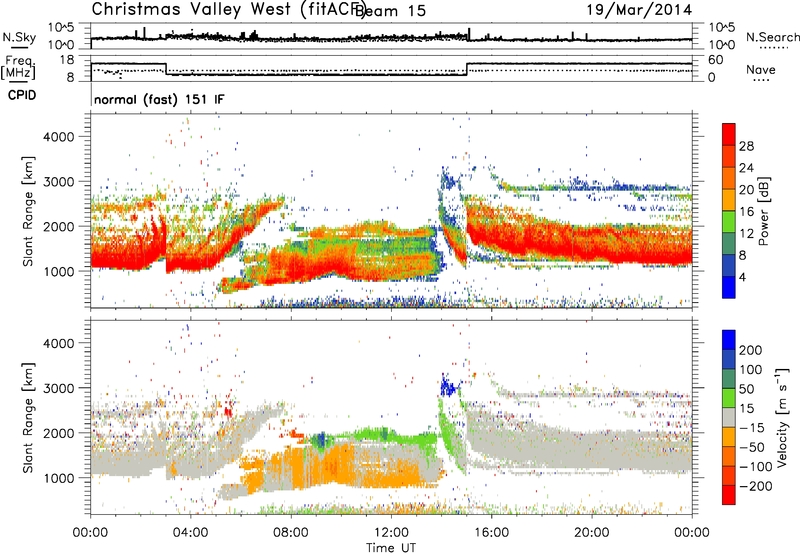The width and height of the screenshot is (800, 554).
Task: Click the left '10^5' noise axis value
Action: coord(62,28)
